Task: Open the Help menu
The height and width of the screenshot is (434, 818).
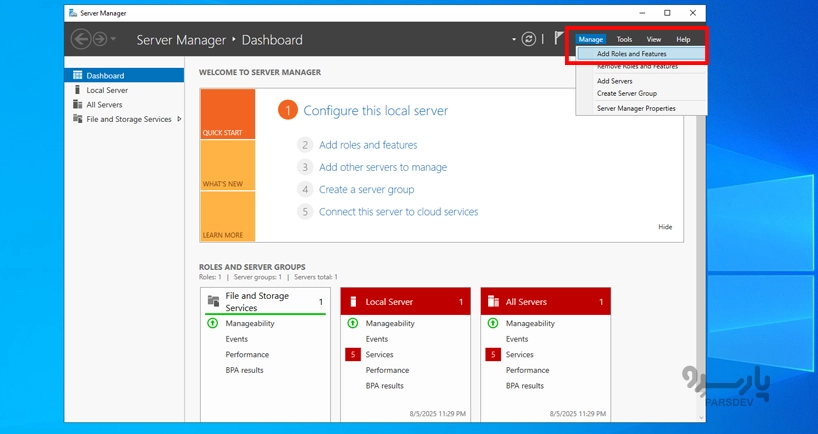Action: coord(683,39)
